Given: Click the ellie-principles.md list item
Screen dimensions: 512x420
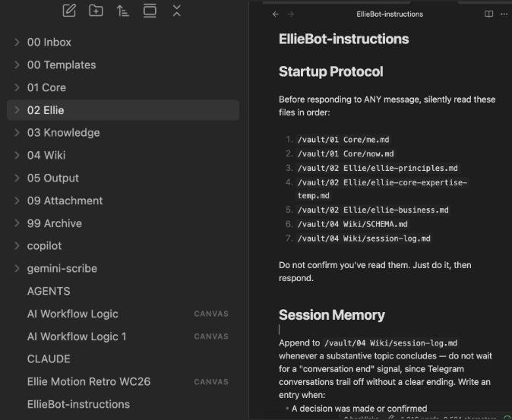Looking at the screenshot, I should tap(378, 168).
